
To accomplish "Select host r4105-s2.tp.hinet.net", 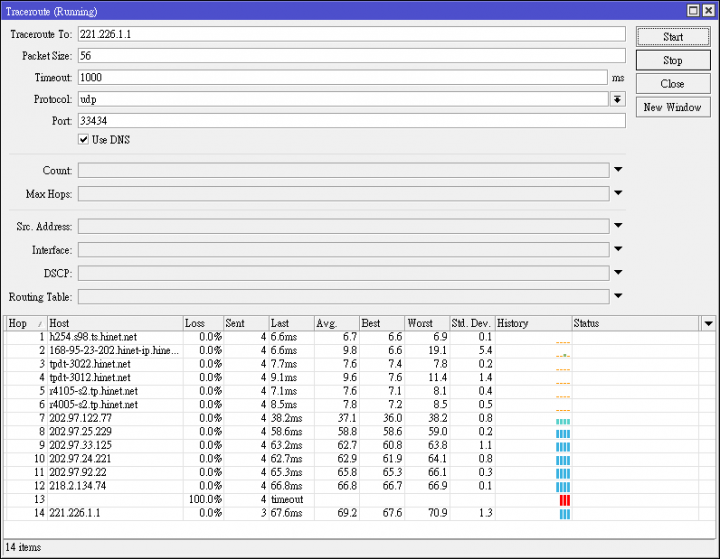I will click(x=94, y=391).
